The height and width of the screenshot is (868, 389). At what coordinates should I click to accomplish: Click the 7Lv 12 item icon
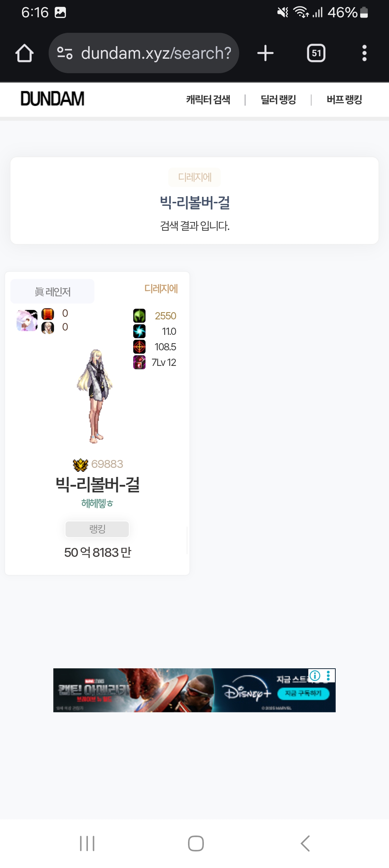pos(139,362)
